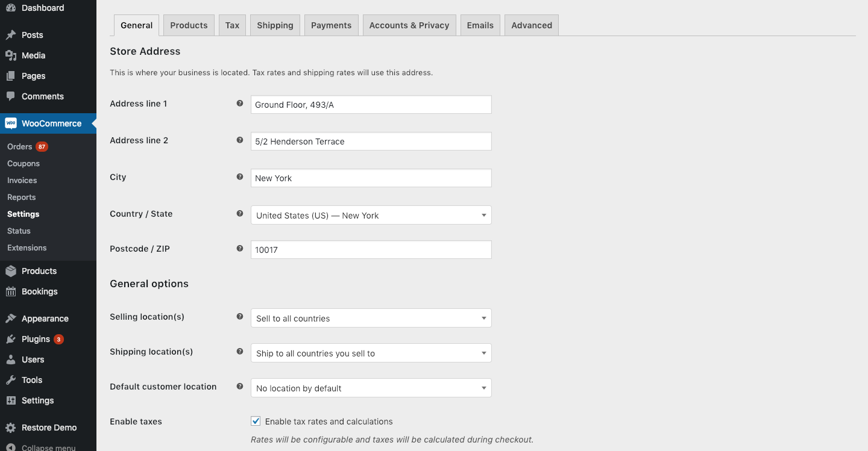Screen dimensions: 868x451
Task: Switch to the Products settings tab
Action: pos(189,25)
